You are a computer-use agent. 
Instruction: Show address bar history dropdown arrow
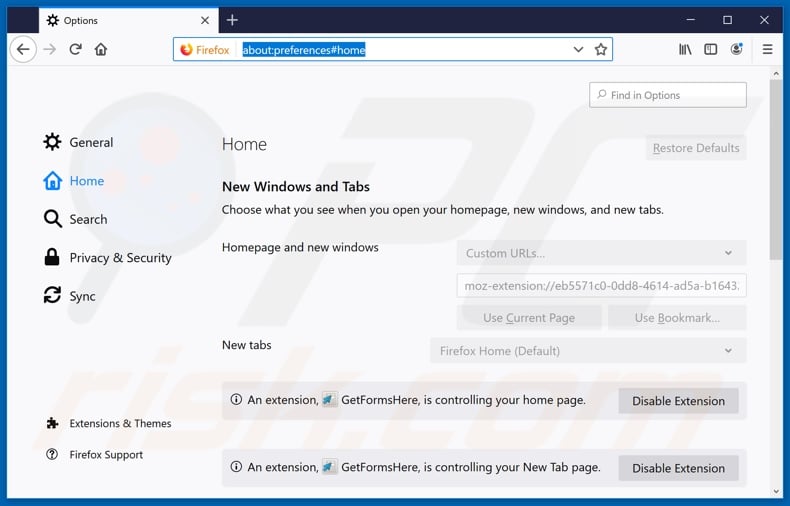tap(578, 49)
